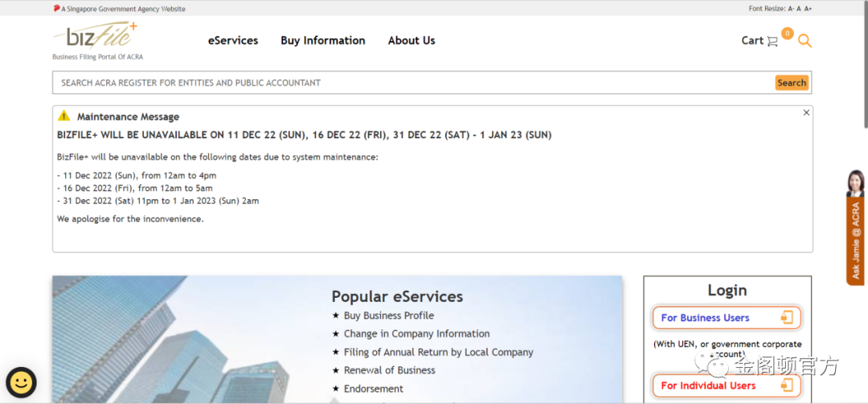The width and height of the screenshot is (868, 404).
Task: Click the Ask Jamie avatar
Action: pyautogui.click(x=855, y=183)
